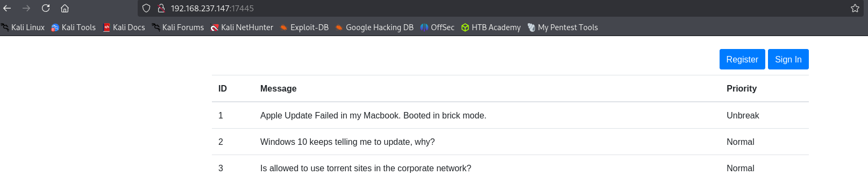Open the Google Hacking DB bookmark
The height and width of the screenshot is (196, 868).
[x=374, y=27]
